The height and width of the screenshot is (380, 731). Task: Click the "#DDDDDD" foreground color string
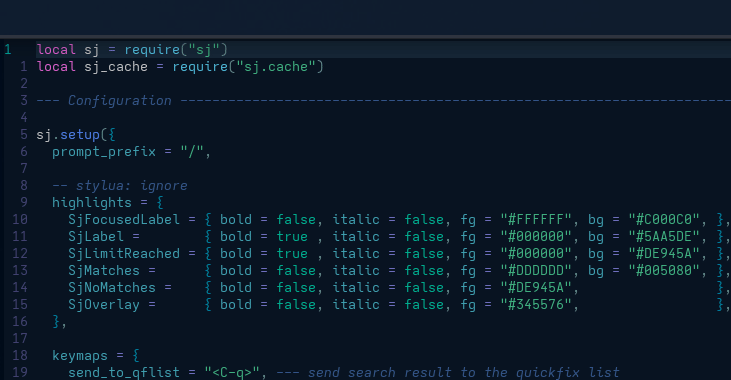pos(536,270)
